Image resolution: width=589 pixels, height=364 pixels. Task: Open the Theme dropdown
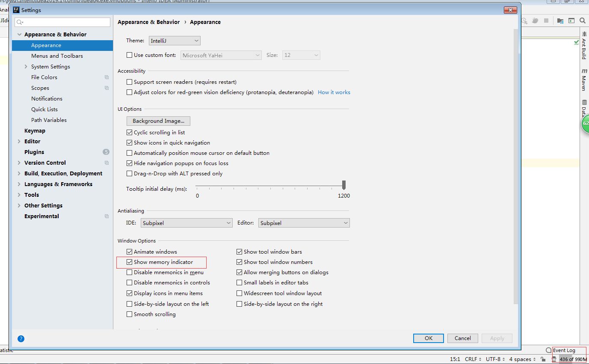point(175,41)
